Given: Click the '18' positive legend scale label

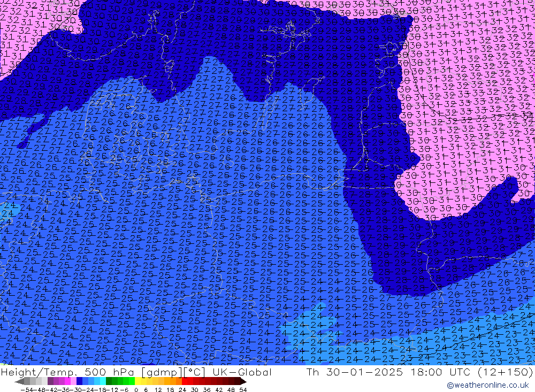Looking at the screenshot, I should (x=170, y=390).
